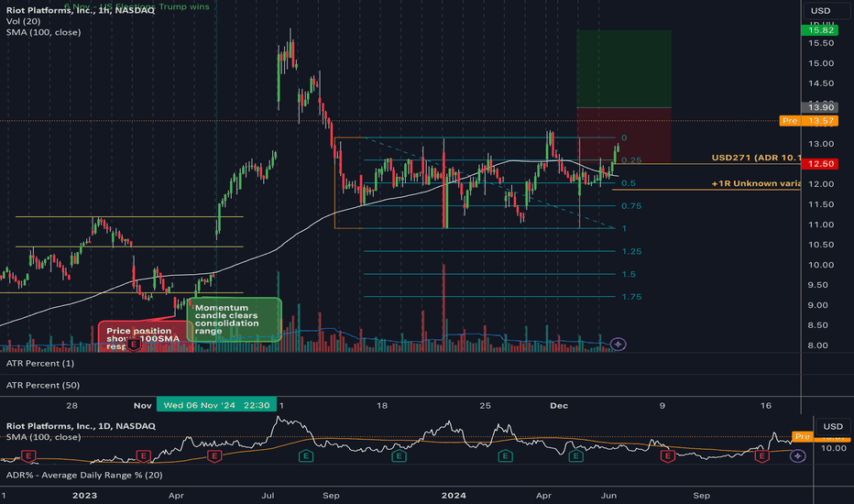Click the 8.00 value on the price scale
The width and height of the screenshot is (854, 504).
pos(817,345)
